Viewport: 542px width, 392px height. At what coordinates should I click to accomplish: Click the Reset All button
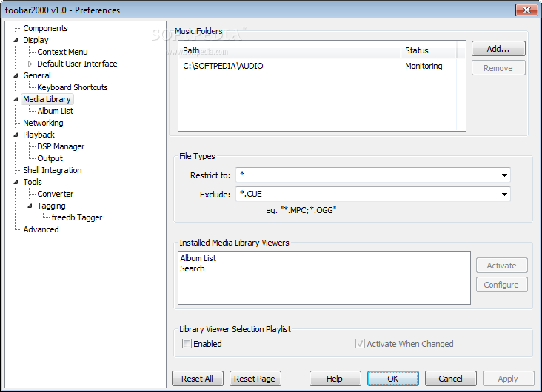tap(198, 379)
